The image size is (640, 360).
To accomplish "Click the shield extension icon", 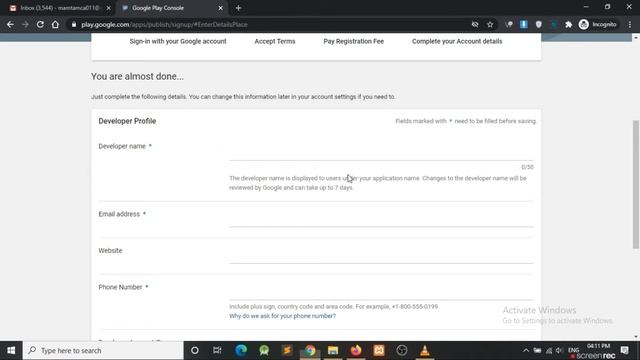I will click(539, 24).
